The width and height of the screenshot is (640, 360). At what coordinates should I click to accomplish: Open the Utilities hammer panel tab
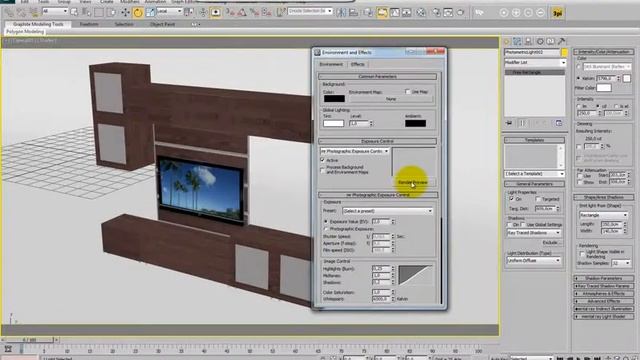pos(562,42)
